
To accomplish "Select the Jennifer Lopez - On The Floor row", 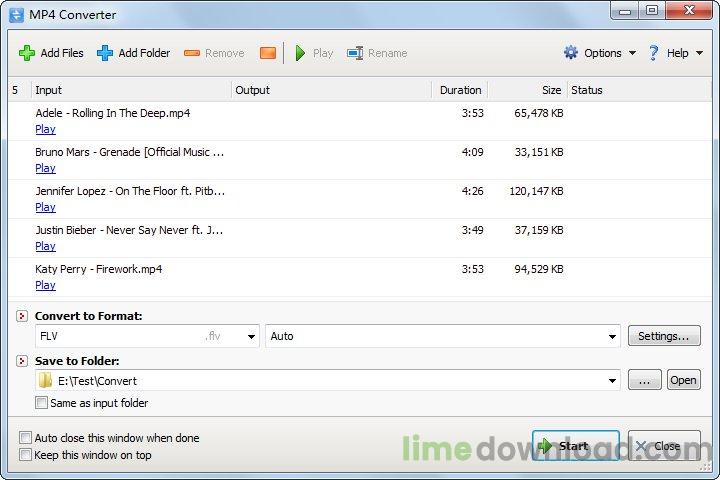I will click(x=360, y=199).
